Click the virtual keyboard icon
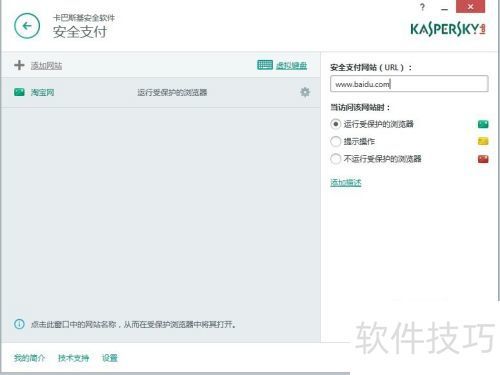 pyautogui.click(x=265, y=65)
